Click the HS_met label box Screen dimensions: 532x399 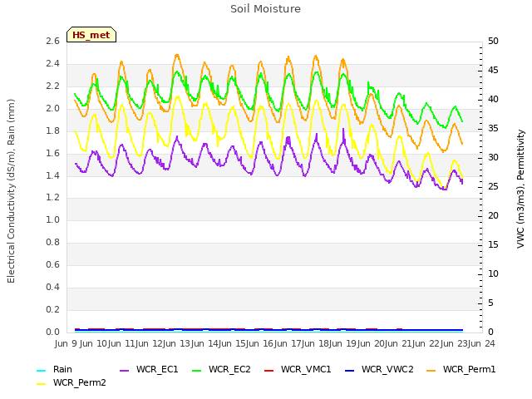(91, 35)
